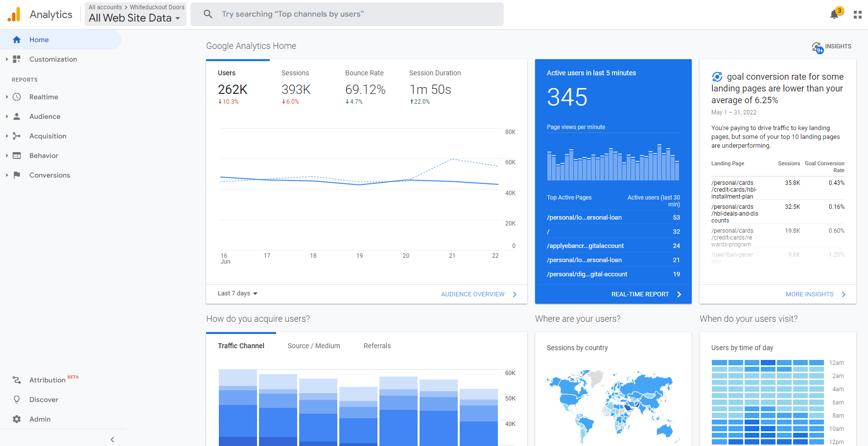
Task: Collapse the left sidebar
Action: (112, 439)
